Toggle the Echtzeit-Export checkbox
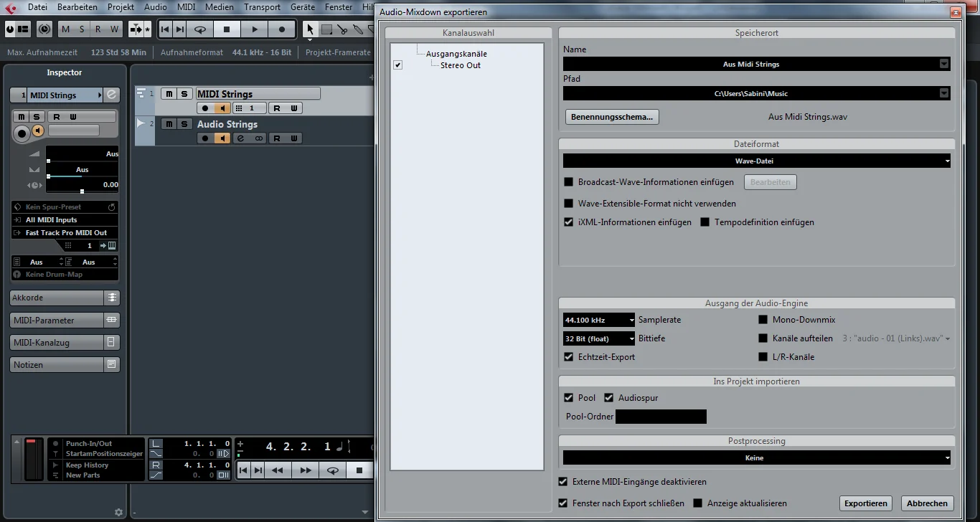The width and height of the screenshot is (980, 522). (569, 357)
